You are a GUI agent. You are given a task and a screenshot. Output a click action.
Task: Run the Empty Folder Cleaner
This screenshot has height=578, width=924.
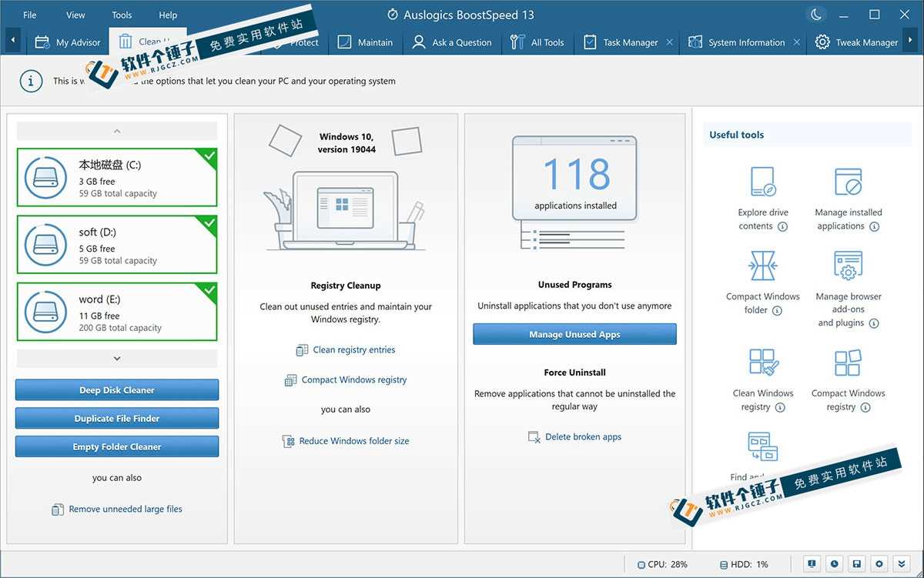(117, 446)
